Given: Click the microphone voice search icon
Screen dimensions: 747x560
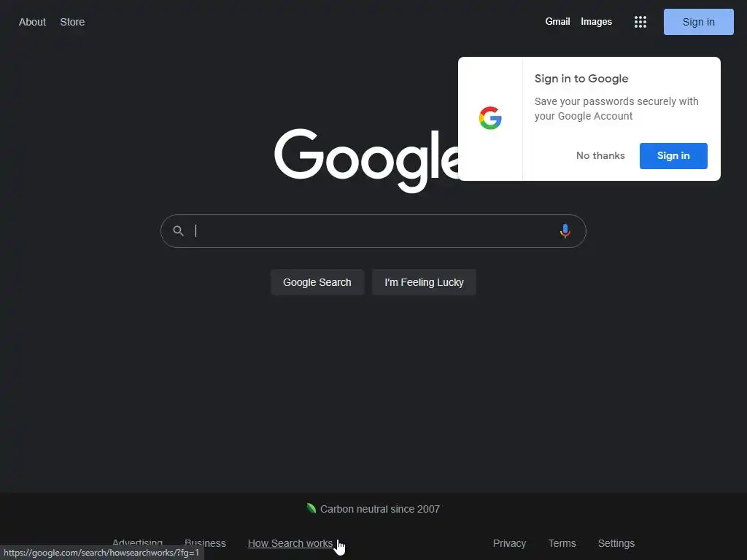Looking at the screenshot, I should [565, 231].
